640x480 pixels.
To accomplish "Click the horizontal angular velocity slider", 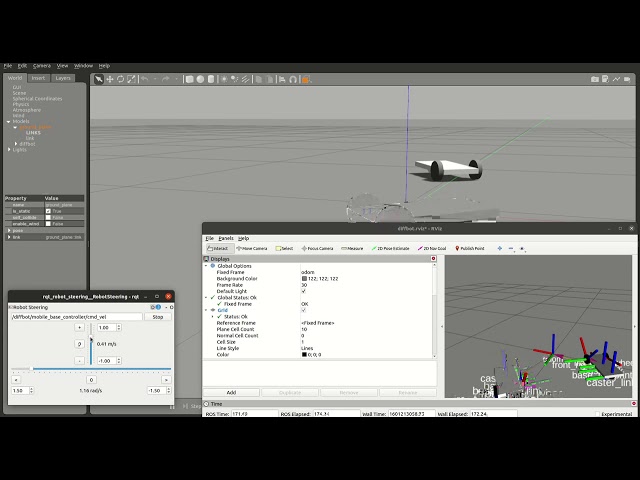I will (91, 369).
